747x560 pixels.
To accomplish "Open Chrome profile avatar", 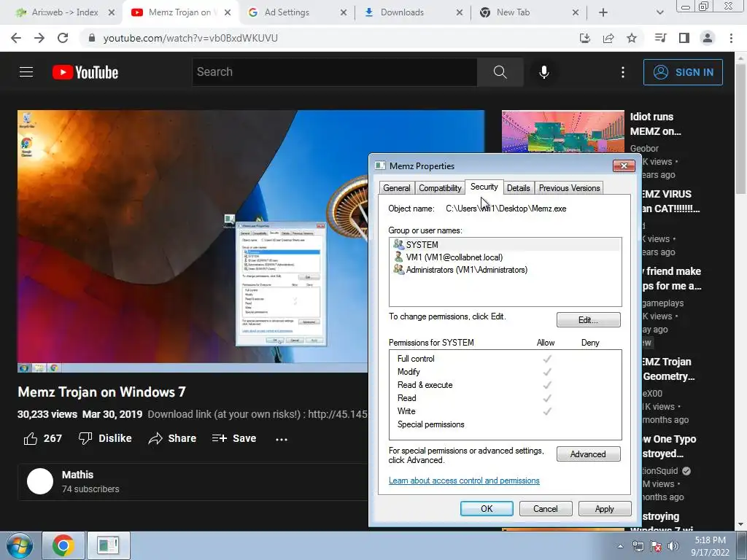I will [708, 38].
